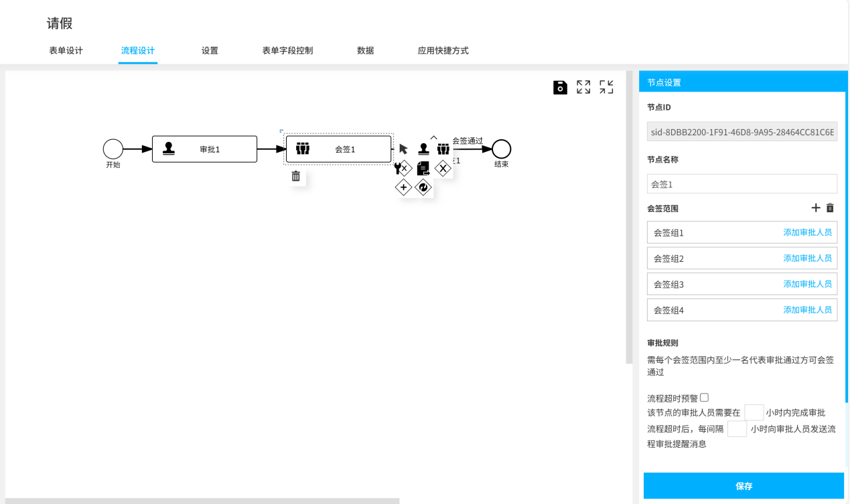Enable the 流程超时预警 checkbox
The height and width of the screenshot is (504, 850).
point(704,398)
